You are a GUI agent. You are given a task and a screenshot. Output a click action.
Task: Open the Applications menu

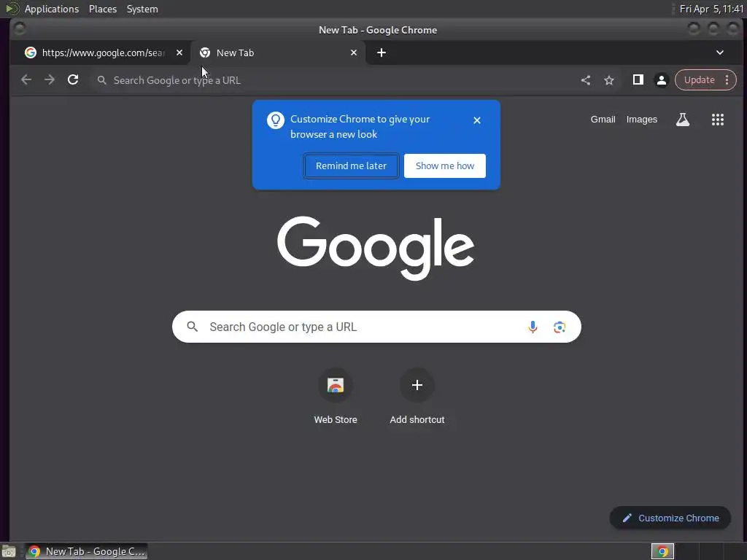(52, 9)
